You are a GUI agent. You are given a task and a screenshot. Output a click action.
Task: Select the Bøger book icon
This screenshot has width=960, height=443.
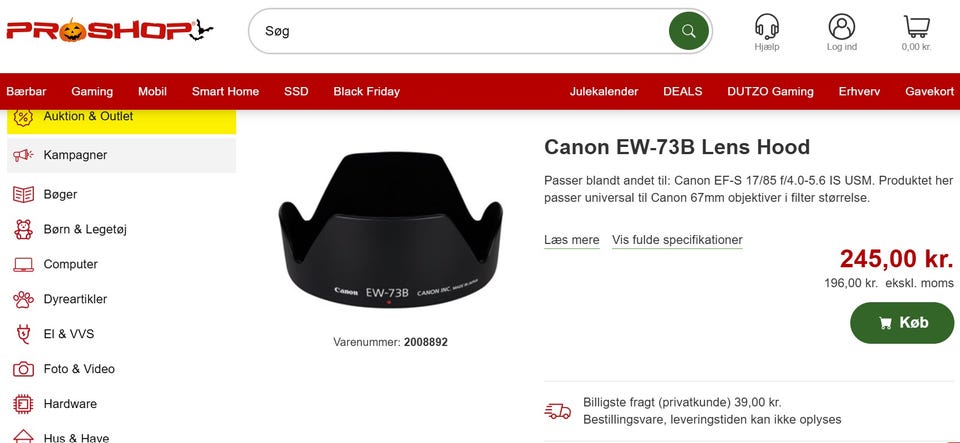23,195
